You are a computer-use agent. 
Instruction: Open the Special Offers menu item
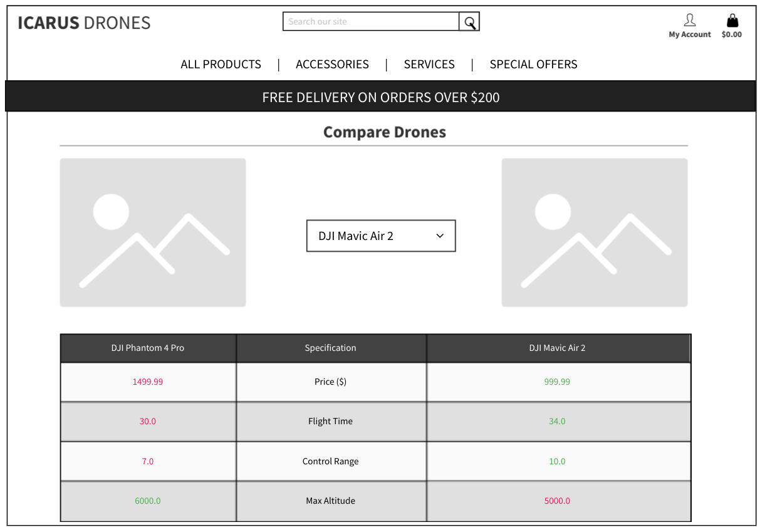[533, 65]
